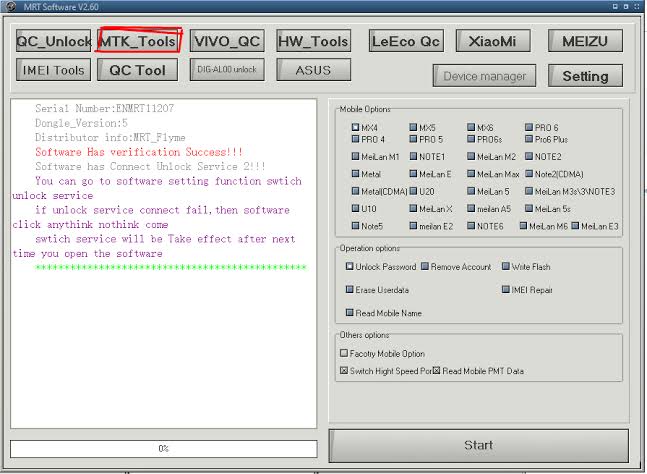Select the MX5 mobile option
647x474 pixels.
click(413, 127)
